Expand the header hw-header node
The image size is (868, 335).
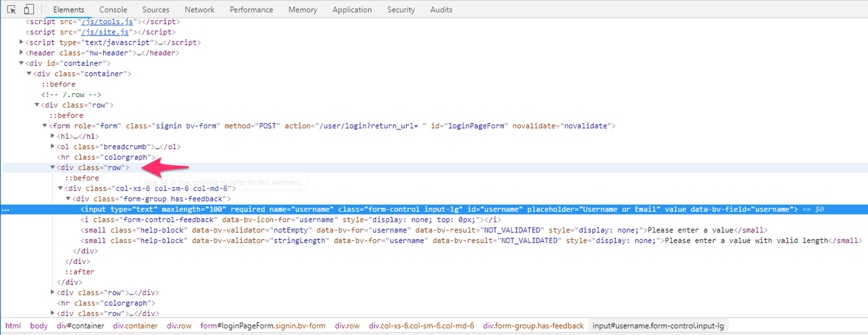(x=22, y=53)
